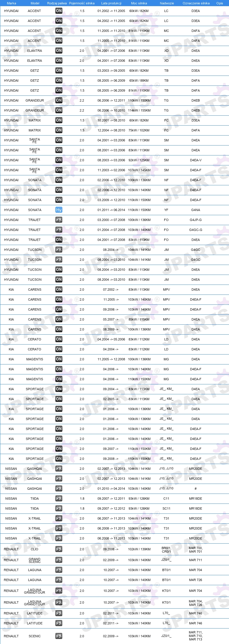
Task: Click petrol icon in Qashqai 01.2010 row
Action: (59, 489)
